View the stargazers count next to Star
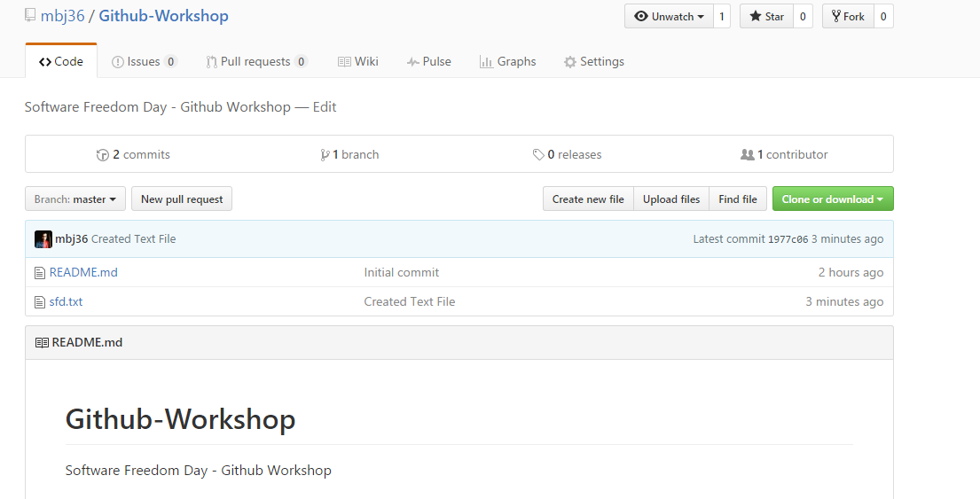 tap(803, 16)
